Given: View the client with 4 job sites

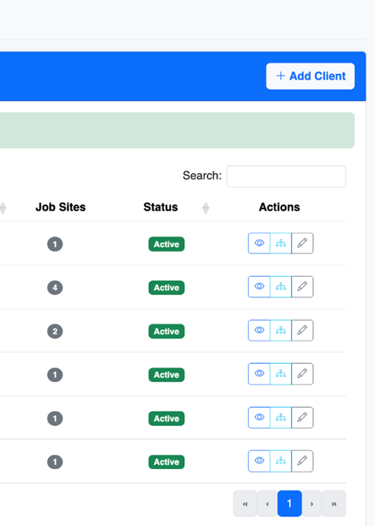Looking at the screenshot, I should coord(259,287).
